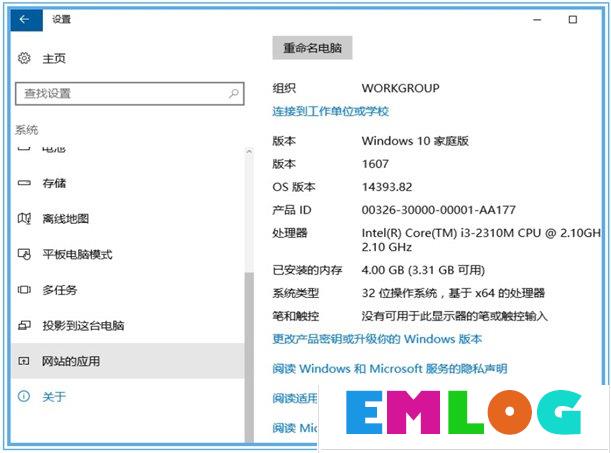
Task: Select the product ID 00326-30000-00001-AA177
Action: pos(438,210)
